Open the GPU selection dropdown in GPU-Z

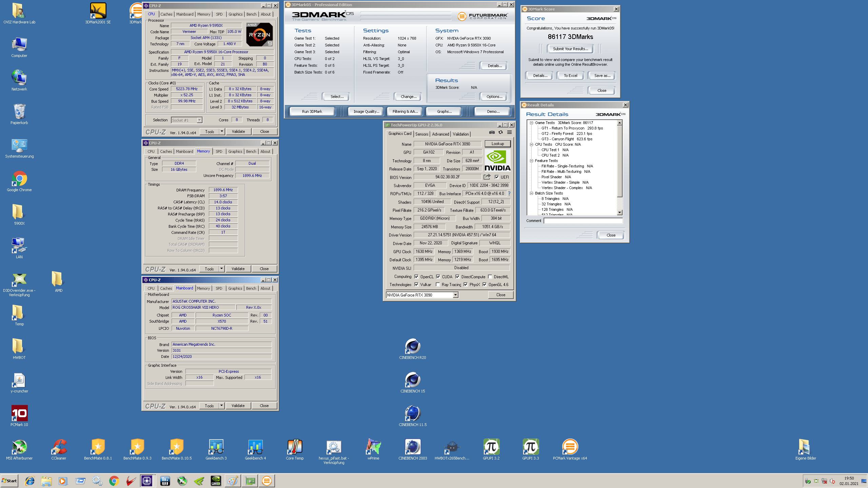pyautogui.click(x=456, y=295)
